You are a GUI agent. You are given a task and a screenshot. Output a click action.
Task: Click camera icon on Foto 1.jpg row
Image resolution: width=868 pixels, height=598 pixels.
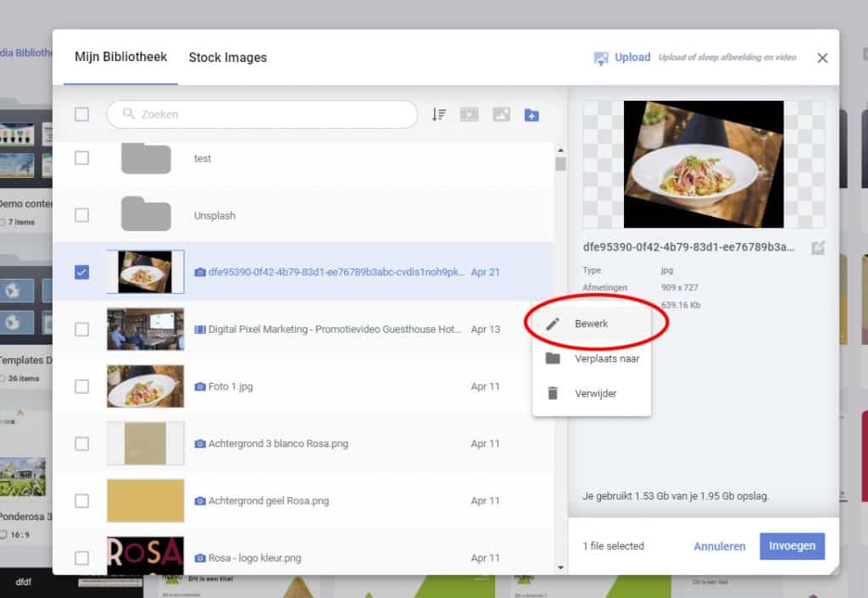200,387
